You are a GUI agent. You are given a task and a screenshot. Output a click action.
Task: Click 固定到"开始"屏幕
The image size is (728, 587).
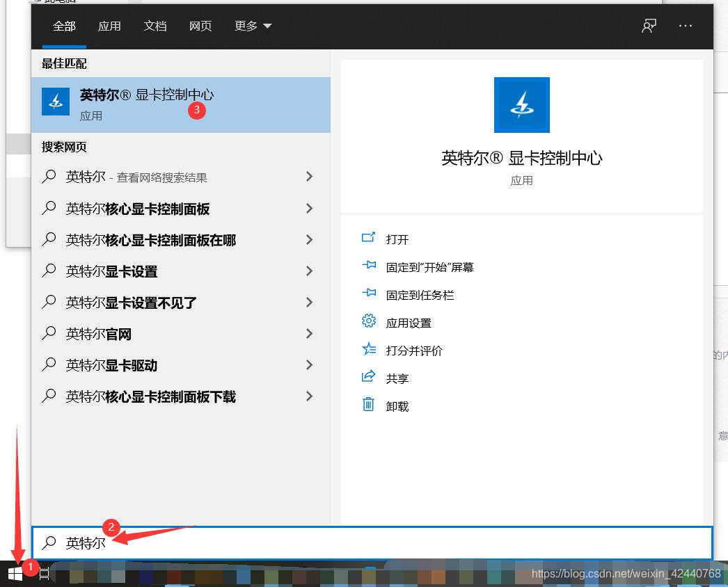click(430, 267)
